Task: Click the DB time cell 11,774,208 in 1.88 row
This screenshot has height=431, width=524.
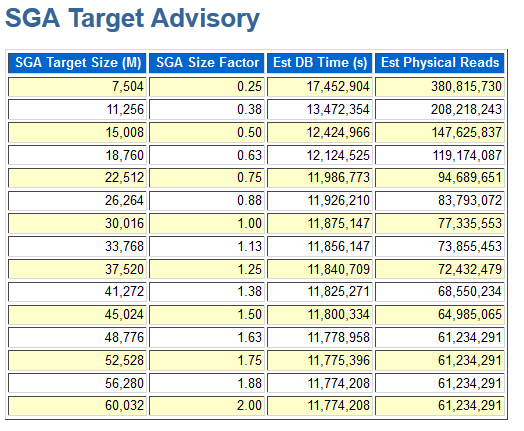Action: (x=319, y=383)
